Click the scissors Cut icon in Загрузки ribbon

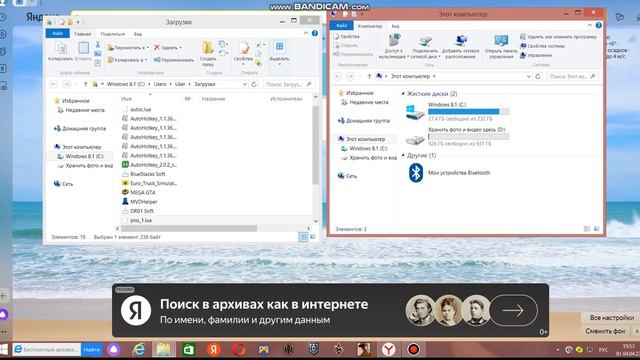pos(98,44)
